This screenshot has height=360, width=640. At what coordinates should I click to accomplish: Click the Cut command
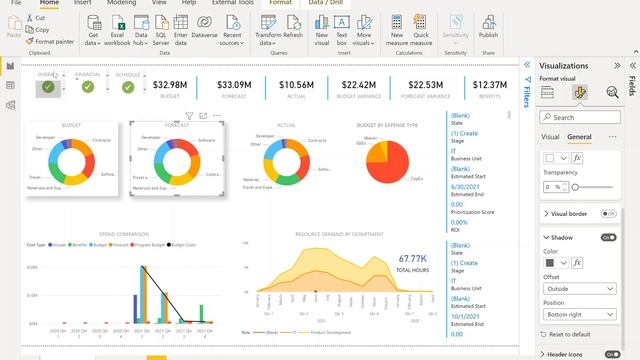pyautogui.click(x=36, y=18)
